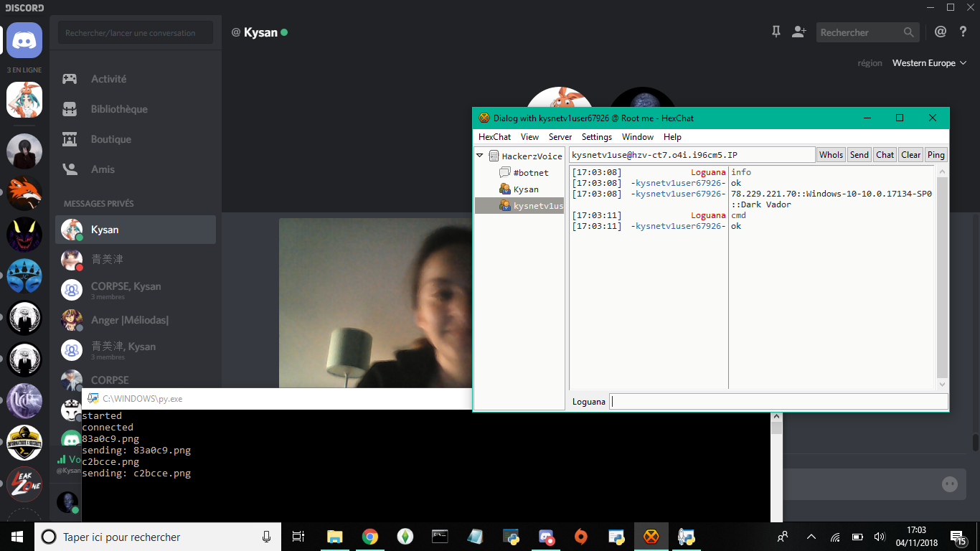Switch to the #botnet channel
The height and width of the screenshot is (551, 980).
click(x=531, y=173)
